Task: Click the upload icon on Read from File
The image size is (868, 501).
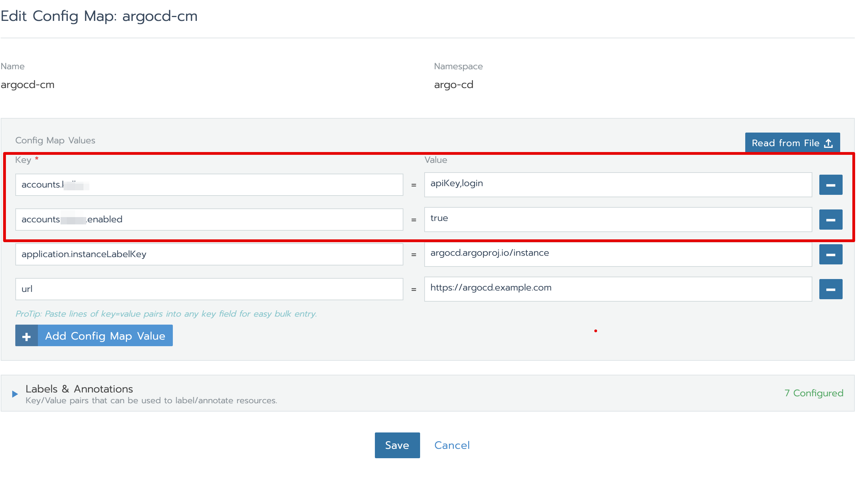Action: [x=828, y=143]
